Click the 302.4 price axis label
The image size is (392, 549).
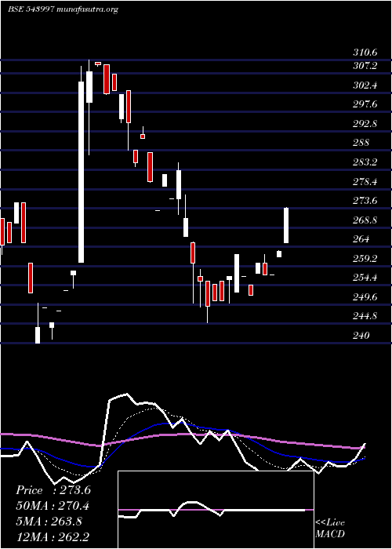click(x=365, y=85)
